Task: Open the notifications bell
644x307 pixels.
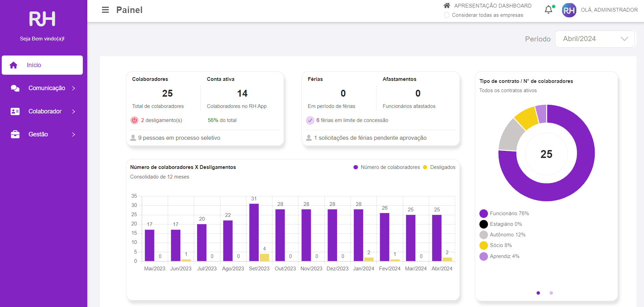Action: (549, 10)
